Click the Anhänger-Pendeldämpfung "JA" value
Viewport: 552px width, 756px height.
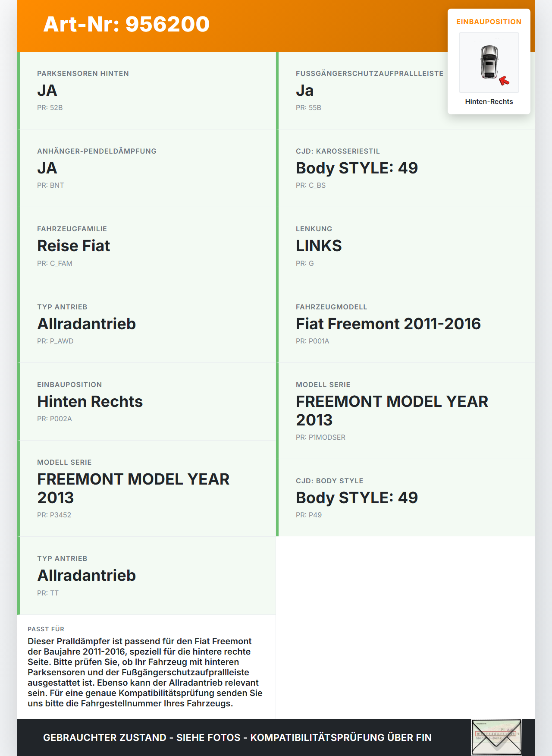tap(47, 168)
